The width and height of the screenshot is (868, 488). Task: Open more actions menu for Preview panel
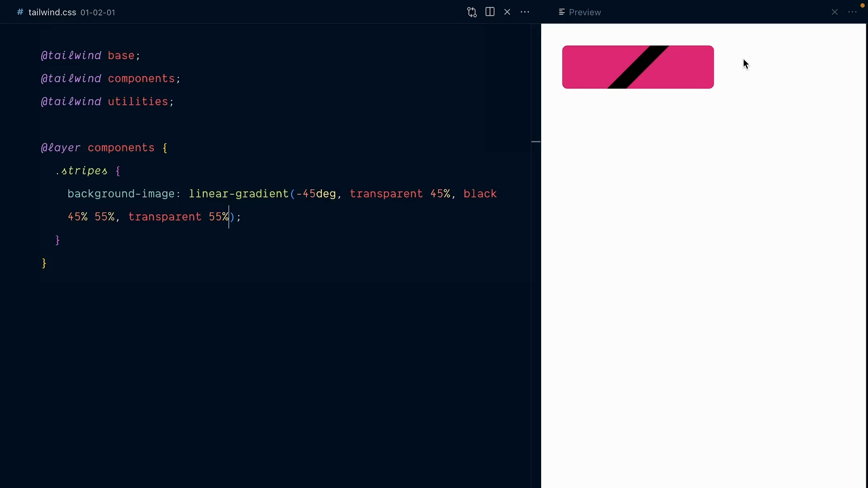click(x=852, y=12)
